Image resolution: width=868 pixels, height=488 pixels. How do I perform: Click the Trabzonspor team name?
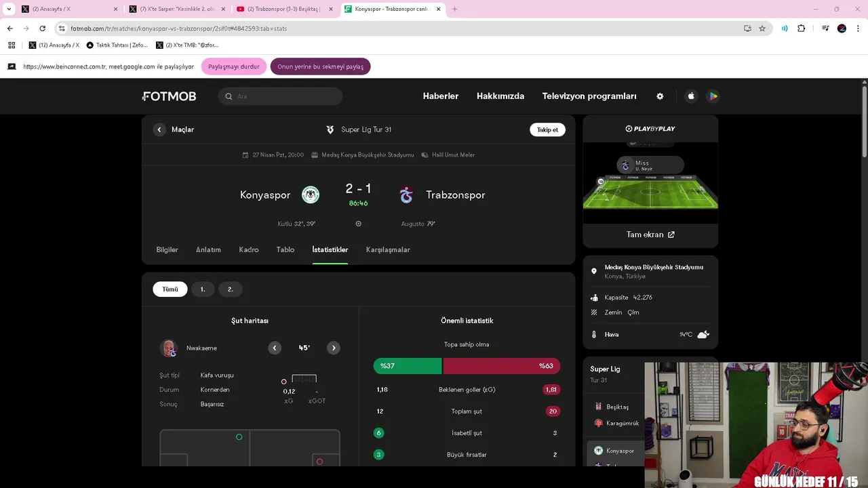click(x=456, y=195)
